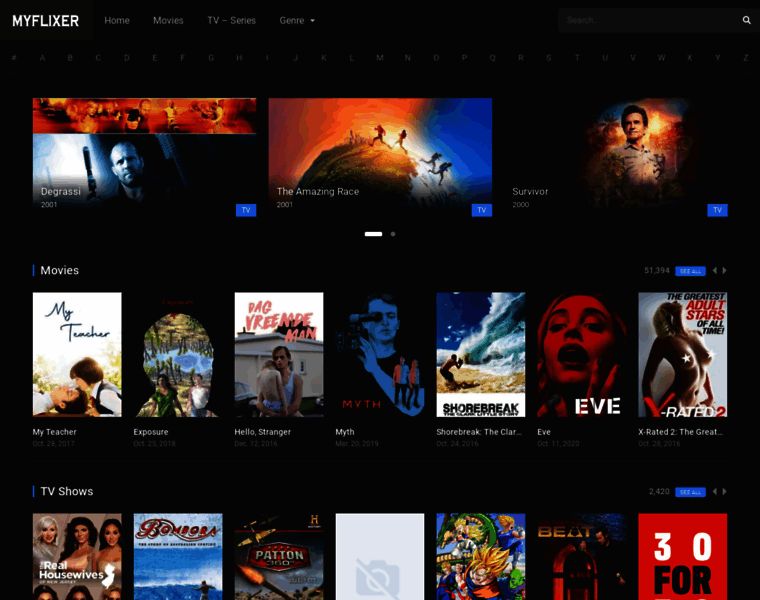Viewport: 760px width, 600px height.
Task: Expand the Genre dropdown menu
Action: click(x=297, y=20)
